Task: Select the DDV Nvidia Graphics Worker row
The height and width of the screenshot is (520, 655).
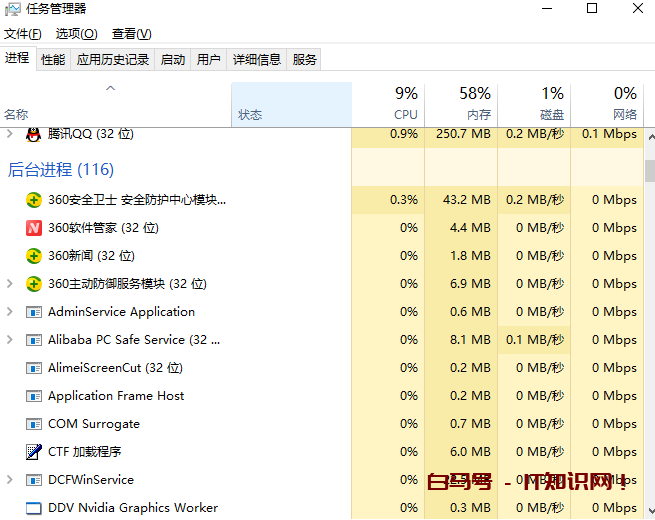Action: 133,508
